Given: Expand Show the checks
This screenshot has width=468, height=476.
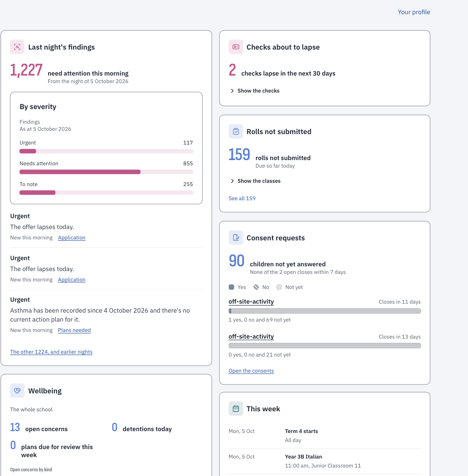Looking at the screenshot, I should click(x=255, y=91).
